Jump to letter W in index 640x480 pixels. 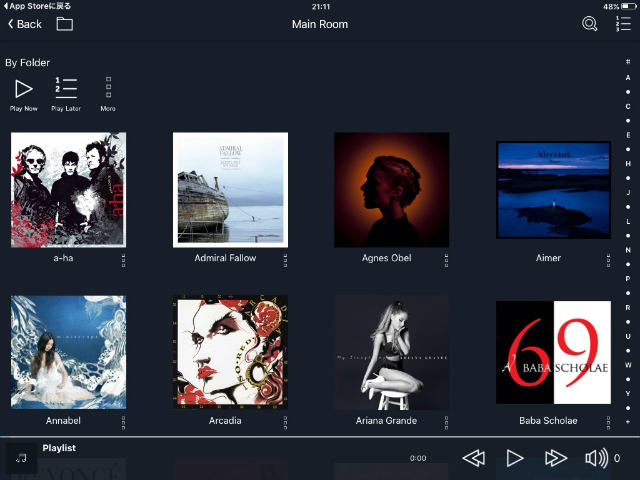click(x=628, y=365)
